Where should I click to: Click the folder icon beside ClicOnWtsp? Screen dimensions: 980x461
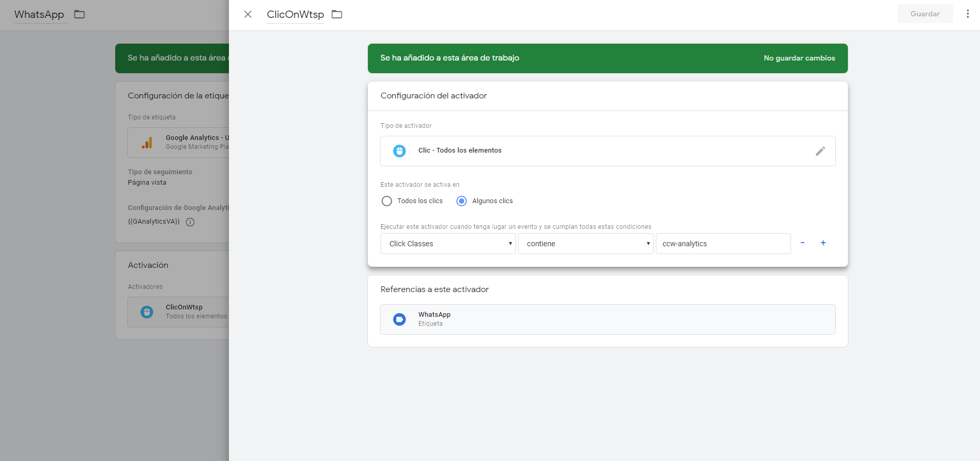tap(337, 14)
